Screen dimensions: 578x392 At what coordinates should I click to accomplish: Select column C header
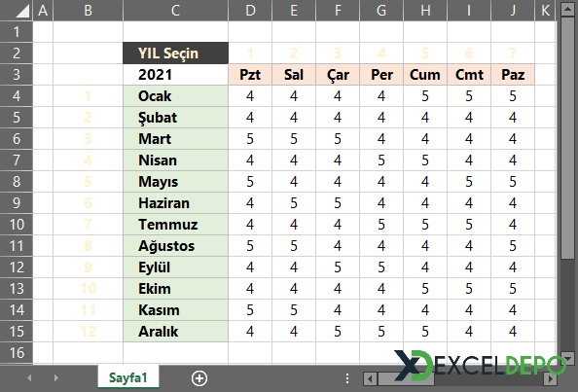click(x=175, y=11)
